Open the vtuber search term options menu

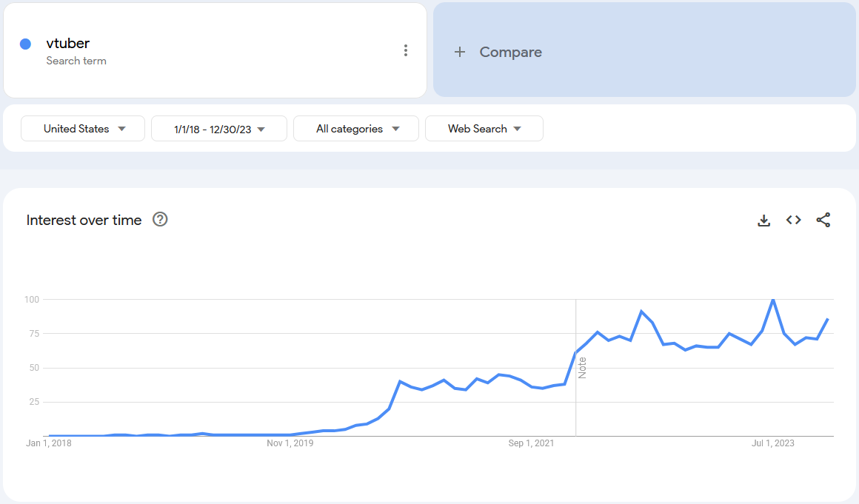pos(405,51)
